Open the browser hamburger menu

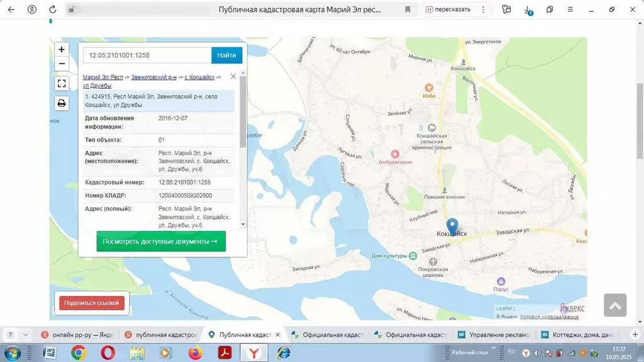coord(570,9)
